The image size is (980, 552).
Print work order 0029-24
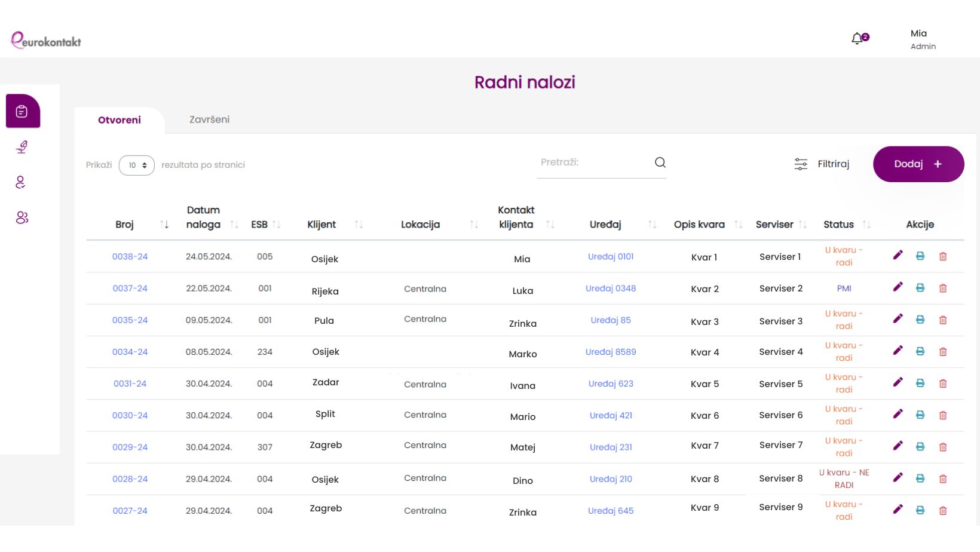tap(920, 446)
